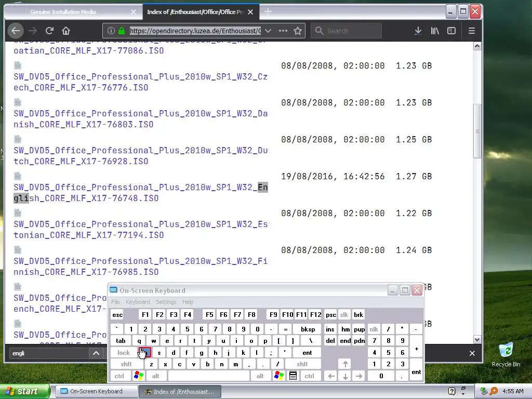Toggle right ctrl key on keyboard
Screen dimensions: 532x399
[310, 376]
